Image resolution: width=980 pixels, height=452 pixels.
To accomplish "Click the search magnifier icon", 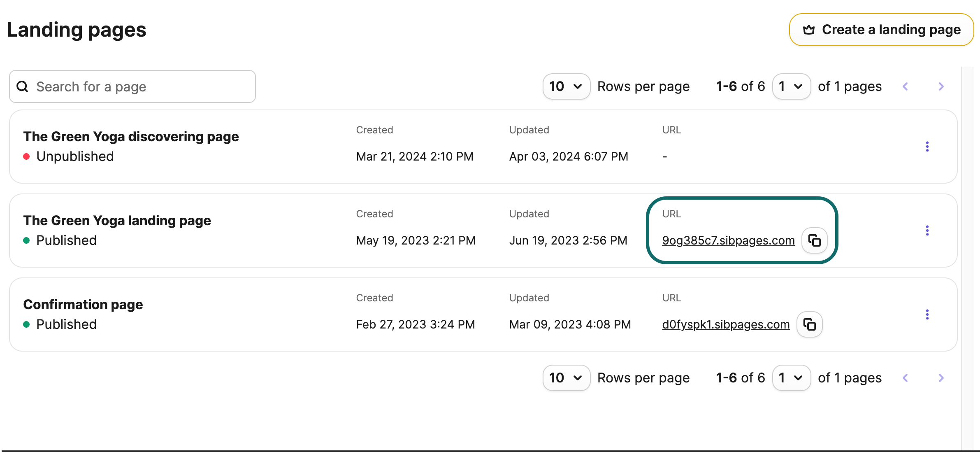I will click(x=22, y=86).
